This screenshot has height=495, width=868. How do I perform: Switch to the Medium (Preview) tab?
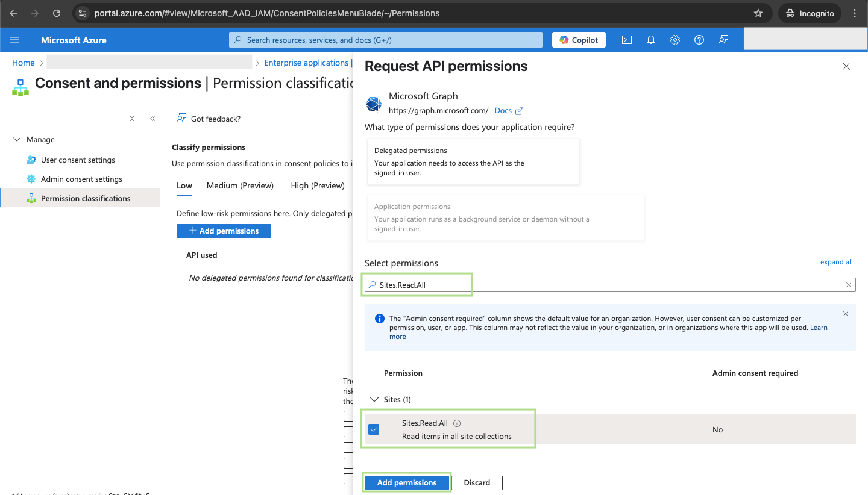point(240,185)
